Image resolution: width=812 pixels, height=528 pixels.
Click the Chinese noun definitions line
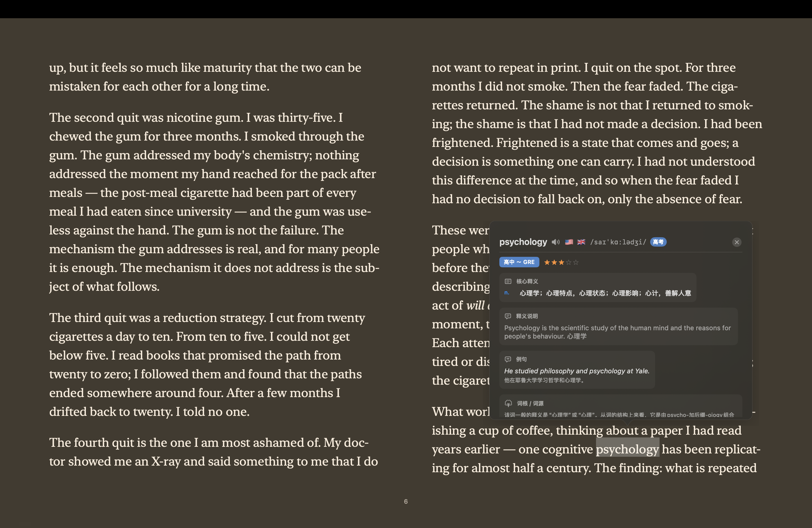pos(605,293)
